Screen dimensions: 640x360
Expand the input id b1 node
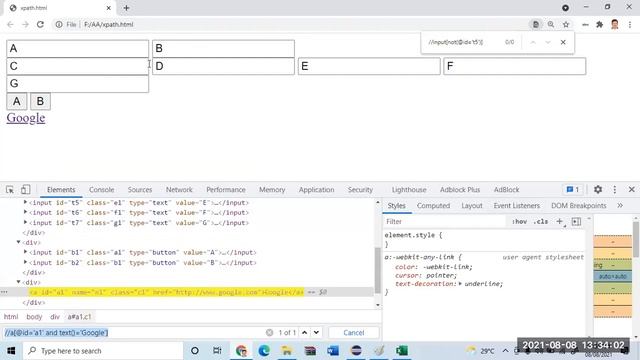pos(25,252)
